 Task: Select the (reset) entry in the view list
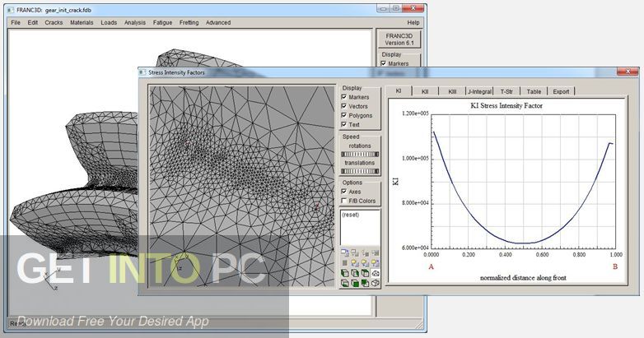point(350,215)
